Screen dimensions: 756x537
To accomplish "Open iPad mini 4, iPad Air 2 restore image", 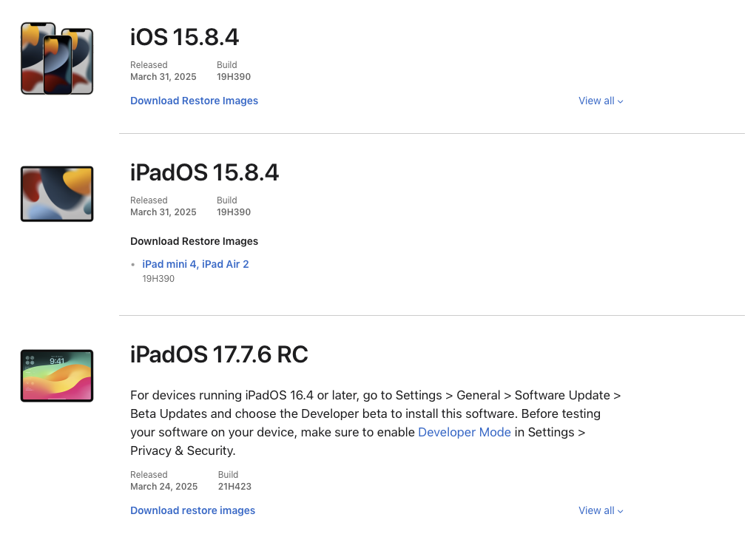I will pos(195,264).
